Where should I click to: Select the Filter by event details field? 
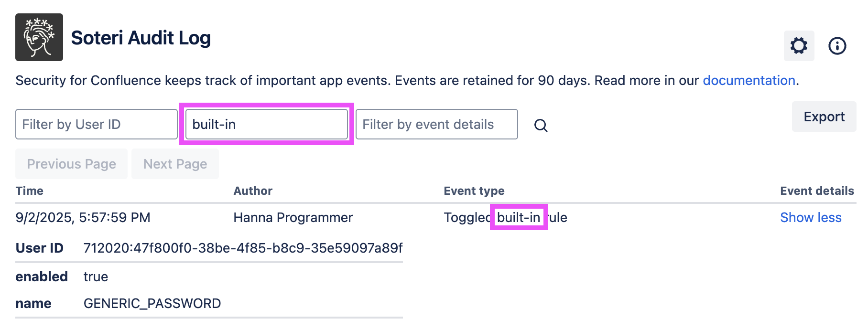tap(436, 124)
